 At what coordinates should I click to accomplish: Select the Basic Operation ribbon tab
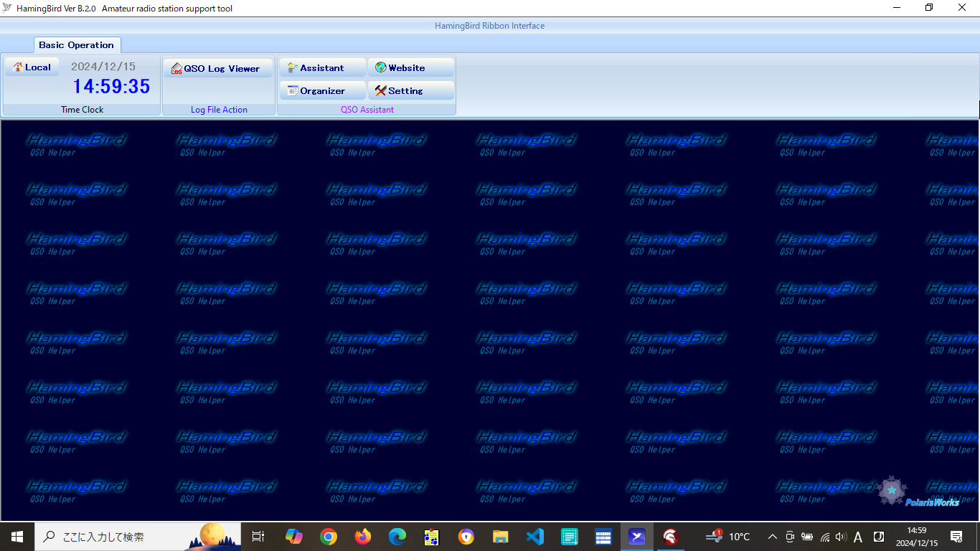77,44
